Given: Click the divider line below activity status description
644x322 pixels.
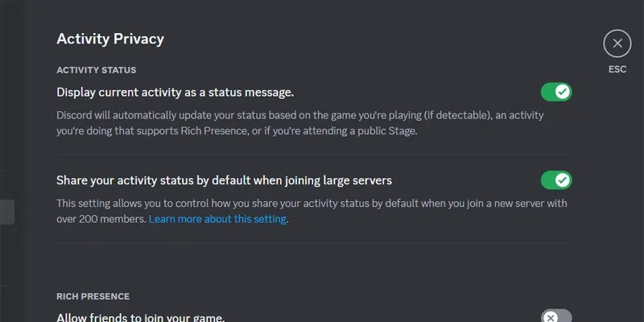Looking at the screenshot, I should tap(312, 155).
